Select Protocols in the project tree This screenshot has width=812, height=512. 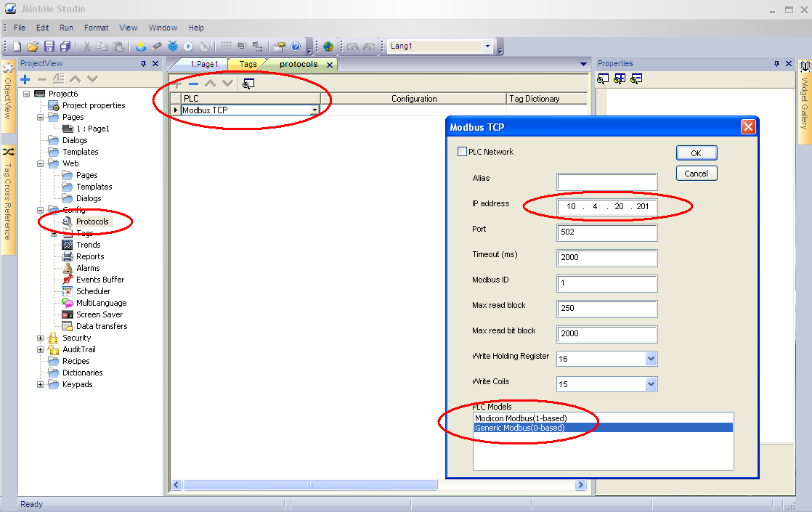(92, 222)
